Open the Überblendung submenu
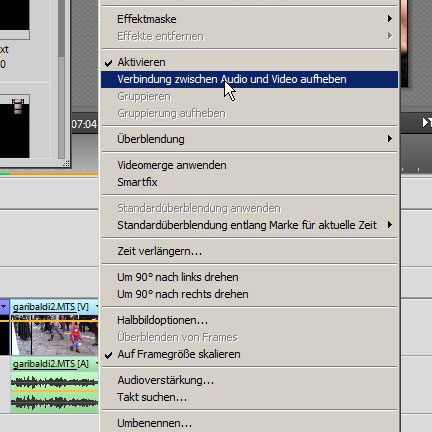This screenshot has height=432, width=432. click(249, 139)
